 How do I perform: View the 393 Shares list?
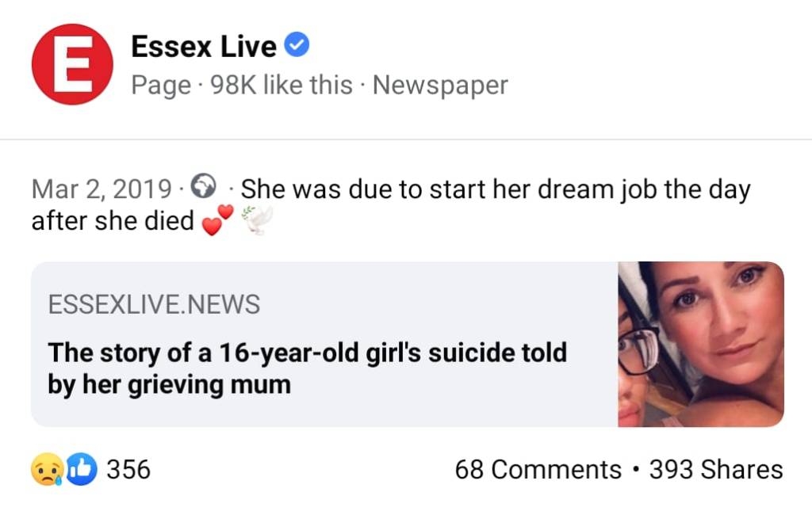click(x=715, y=470)
